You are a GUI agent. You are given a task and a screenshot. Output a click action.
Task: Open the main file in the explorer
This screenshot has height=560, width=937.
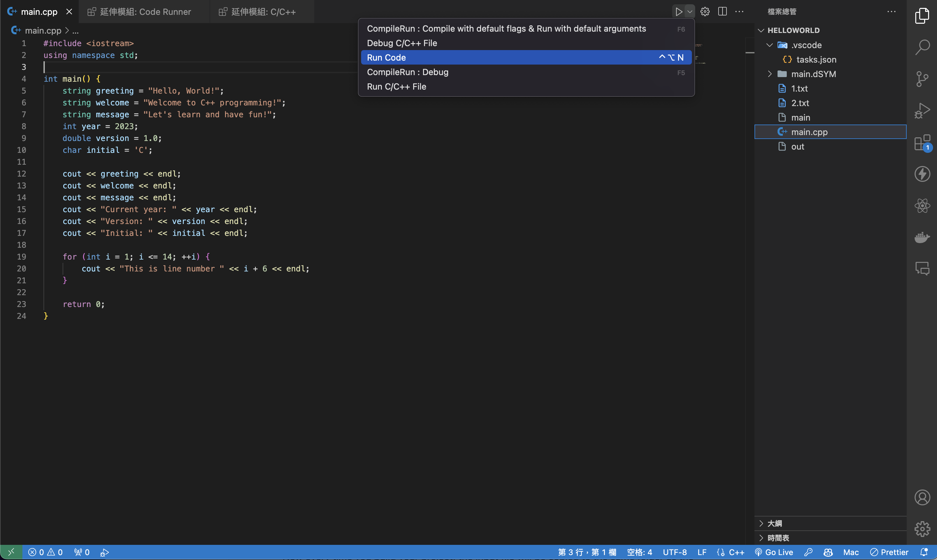pyautogui.click(x=830, y=118)
